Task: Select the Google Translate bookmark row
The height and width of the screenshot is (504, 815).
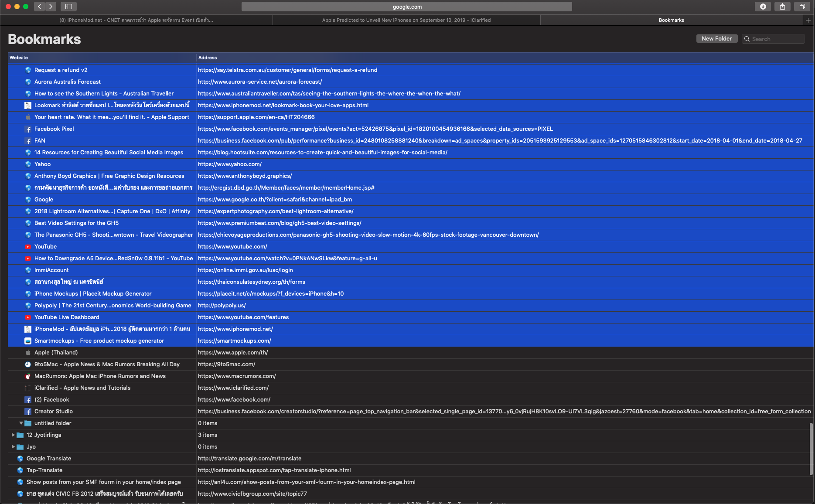Action: coord(49,459)
